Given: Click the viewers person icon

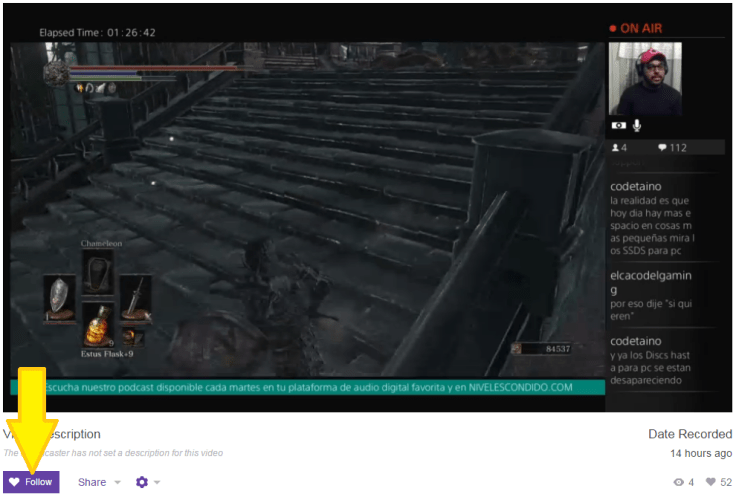Looking at the screenshot, I should tap(615, 148).
